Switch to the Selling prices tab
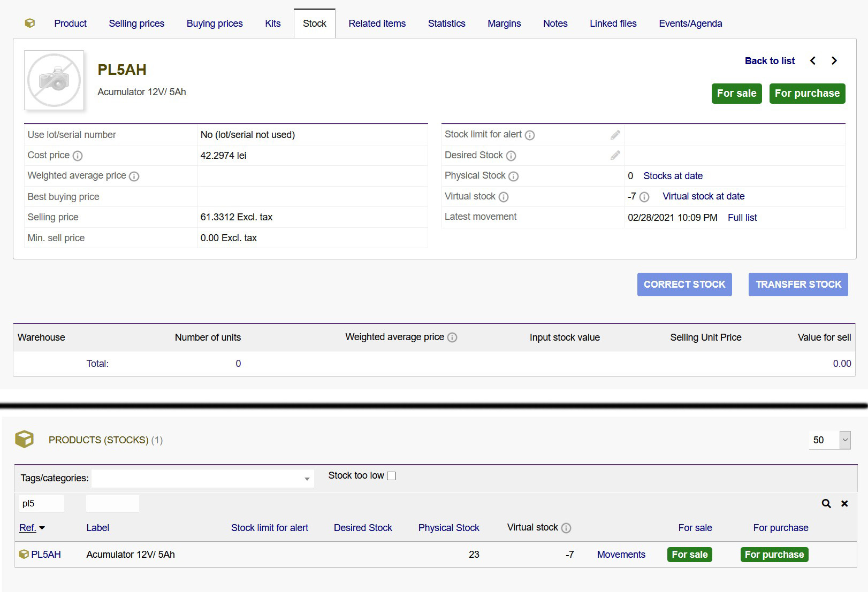Screen dimensions: 868x592 pyautogui.click(x=136, y=24)
